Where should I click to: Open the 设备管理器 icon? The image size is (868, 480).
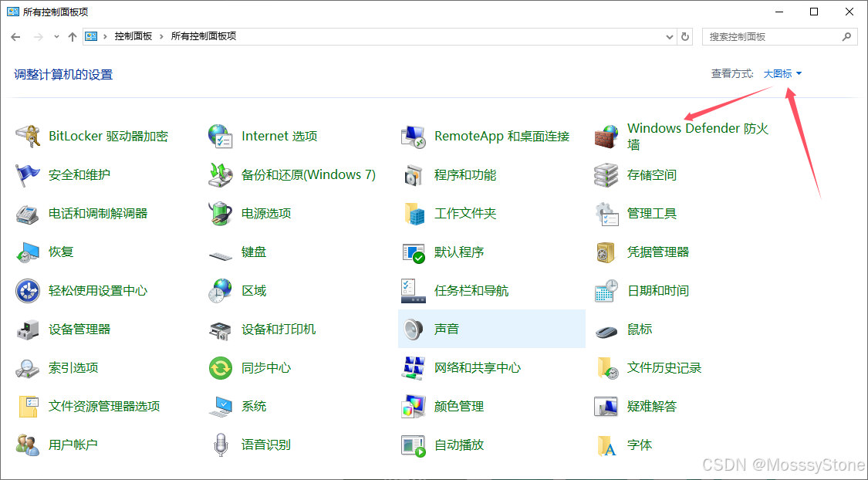coord(28,330)
